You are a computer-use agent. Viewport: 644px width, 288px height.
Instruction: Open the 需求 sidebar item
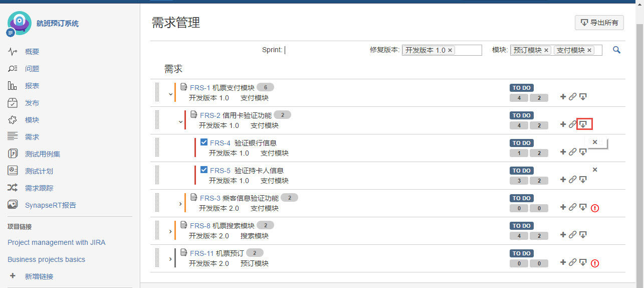point(32,137)
